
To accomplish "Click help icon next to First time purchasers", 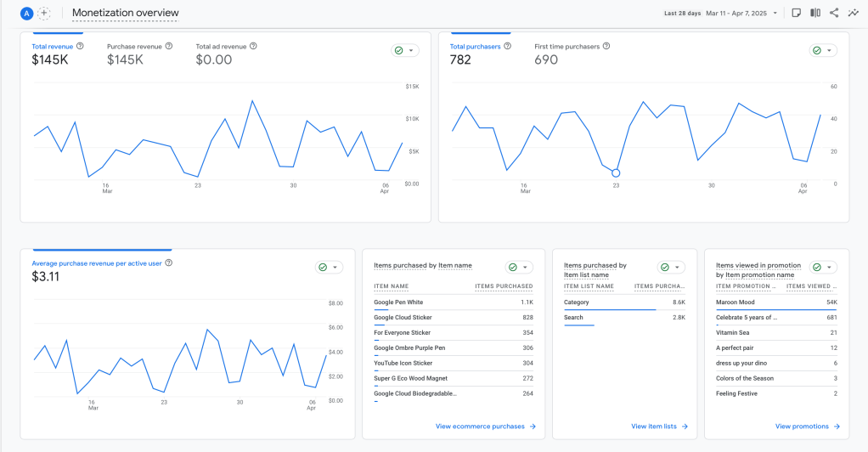I will coord(606,46).
